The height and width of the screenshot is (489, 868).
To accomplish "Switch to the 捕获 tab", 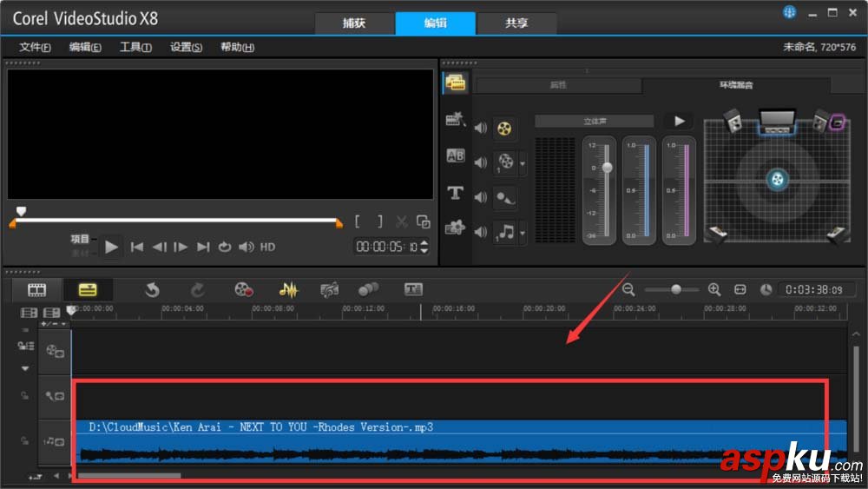I will [354, 23].
